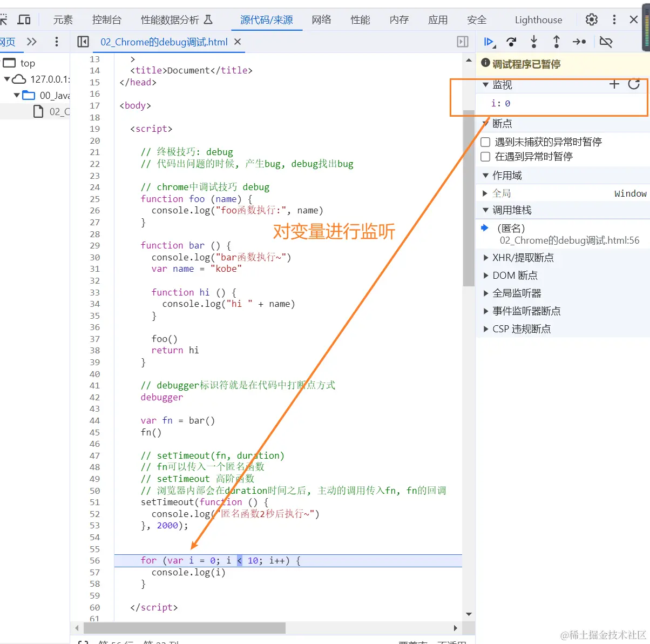650x644 pixels.
Task: Expand XHR/提取断点 section
Action: (x=486, y=258)
